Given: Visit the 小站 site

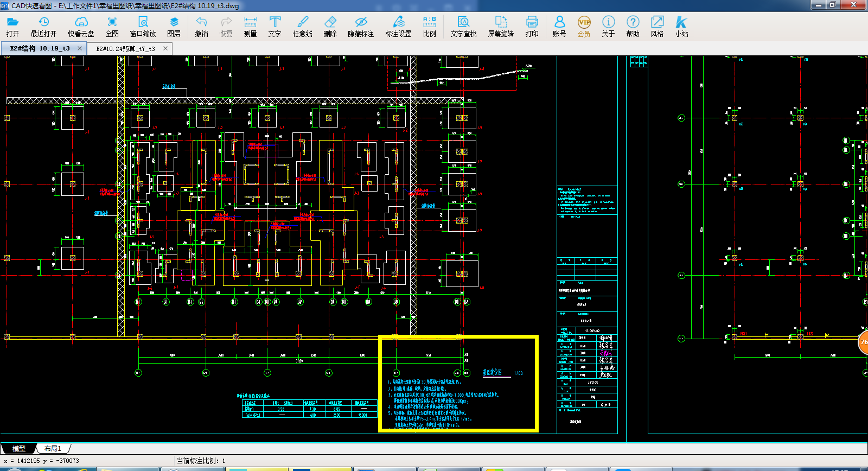Looking at the screenshot, I should (681, 26).
